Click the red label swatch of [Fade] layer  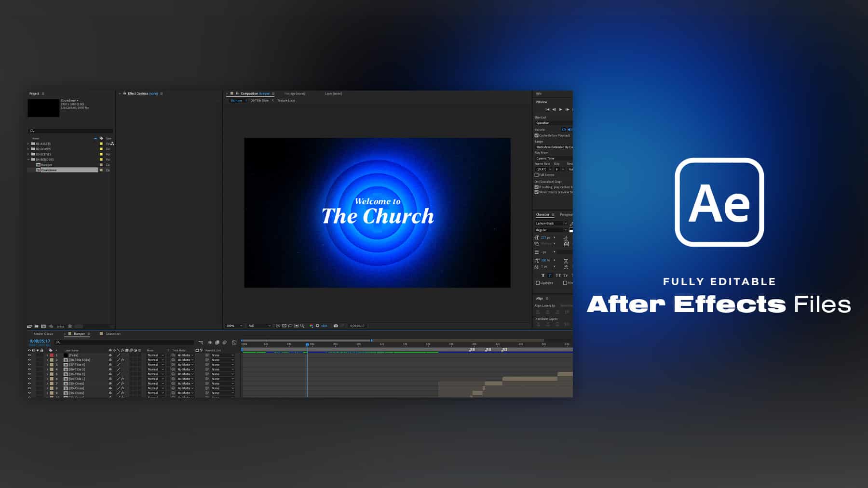(x=52, y=355)
